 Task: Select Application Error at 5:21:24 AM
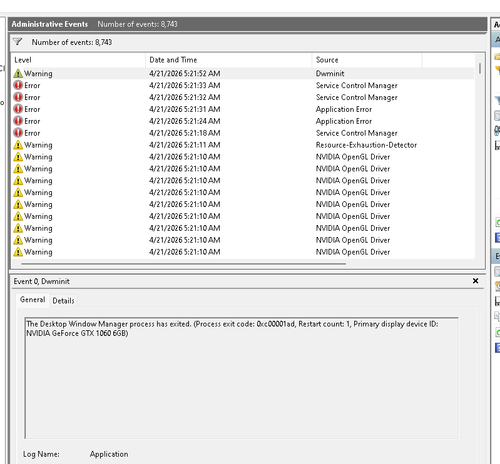click(x=344, y=121)
